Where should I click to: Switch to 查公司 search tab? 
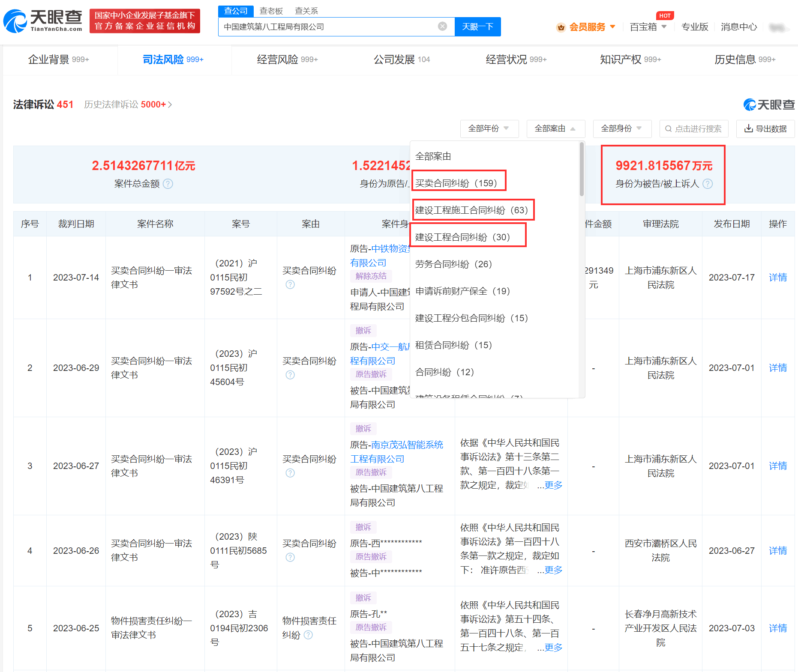click(x=236, y=11)
